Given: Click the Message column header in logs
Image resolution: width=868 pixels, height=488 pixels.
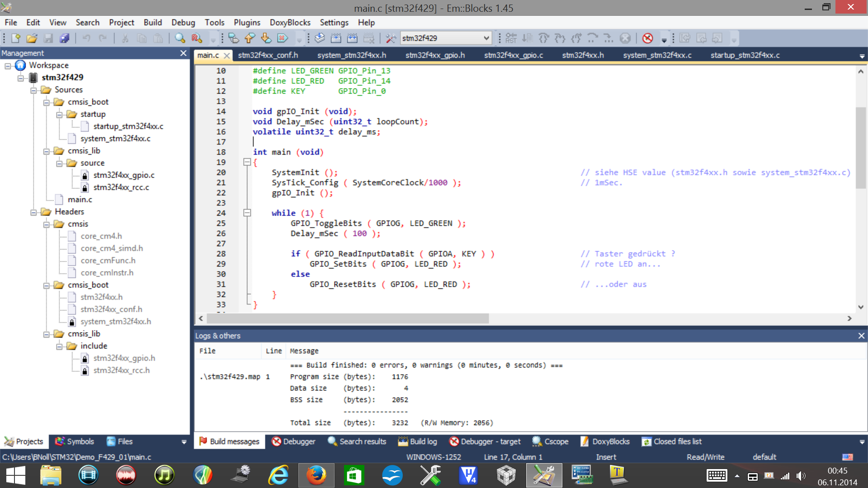Looking at the screenshot, I should click(304, 351).
